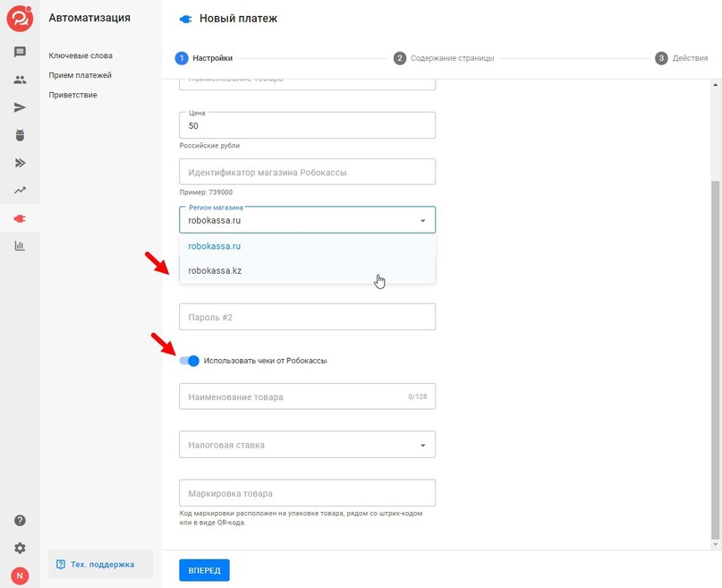
Task: Click the Robokassa shop identifier field
Action: pyautogui.click(x=307, y=172)
